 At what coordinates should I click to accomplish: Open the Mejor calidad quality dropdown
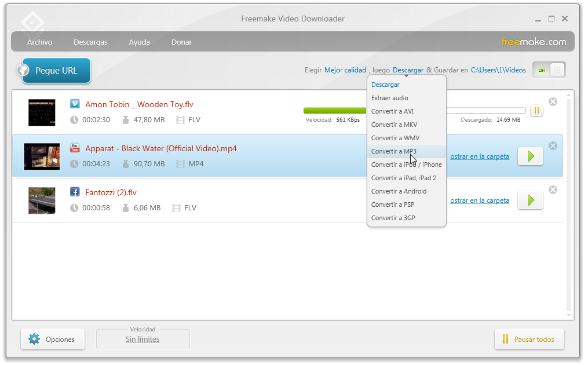[345, 70]
